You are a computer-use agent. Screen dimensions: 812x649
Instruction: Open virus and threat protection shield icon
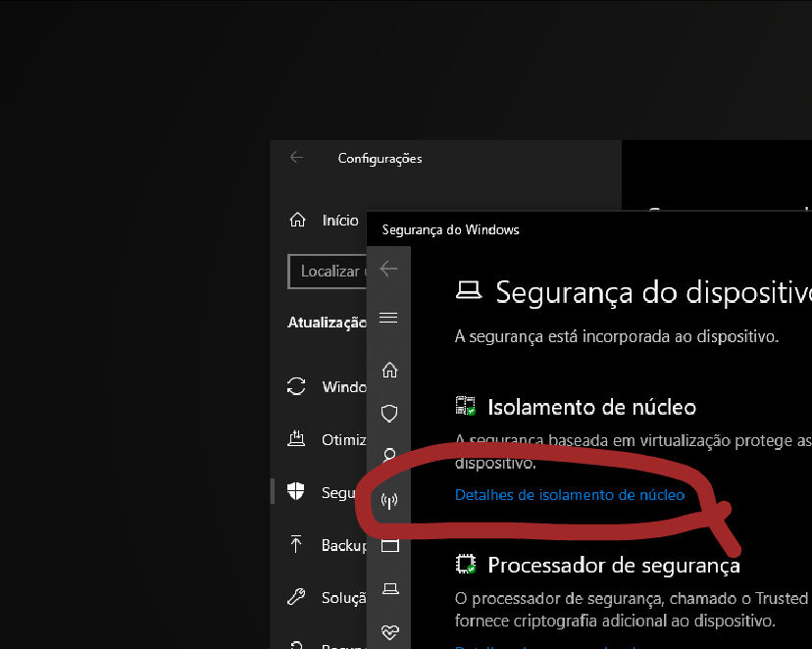click(x=389, y=414)
